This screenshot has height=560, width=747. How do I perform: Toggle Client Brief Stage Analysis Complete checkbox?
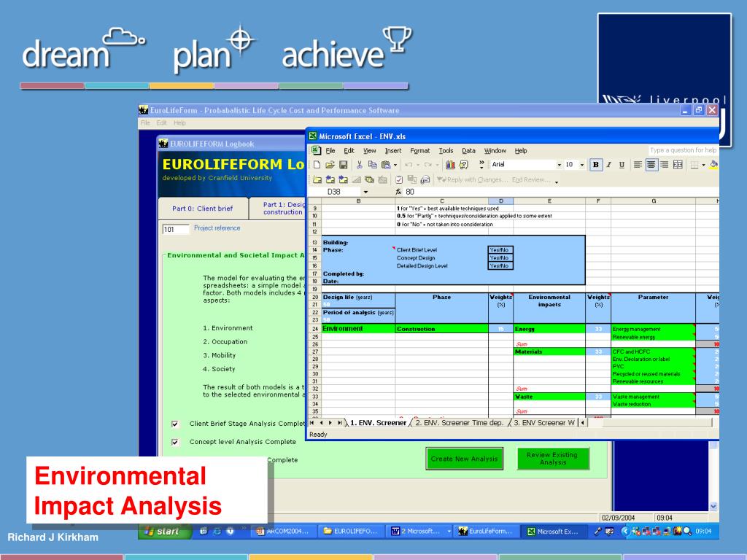[175, 424]
